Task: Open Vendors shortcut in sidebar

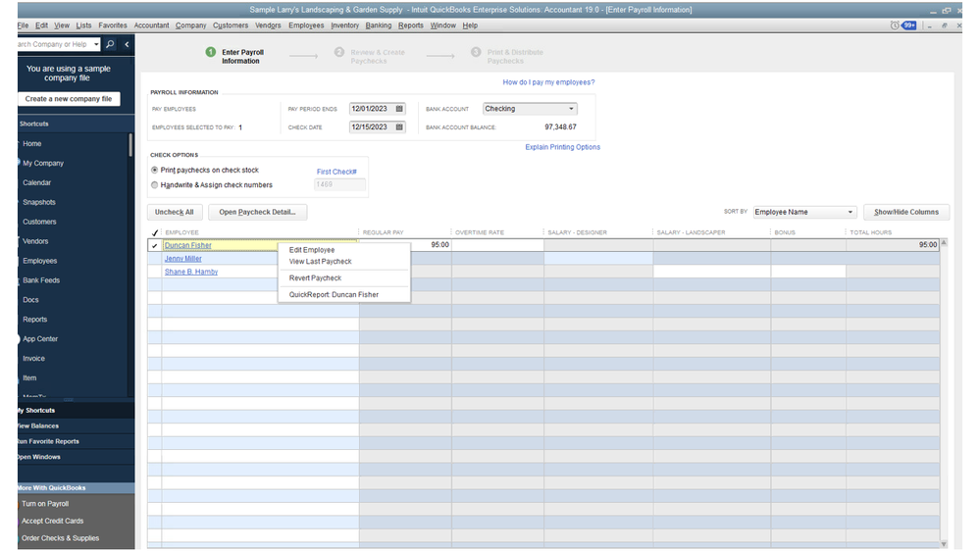Action: [x=35, y=241]
